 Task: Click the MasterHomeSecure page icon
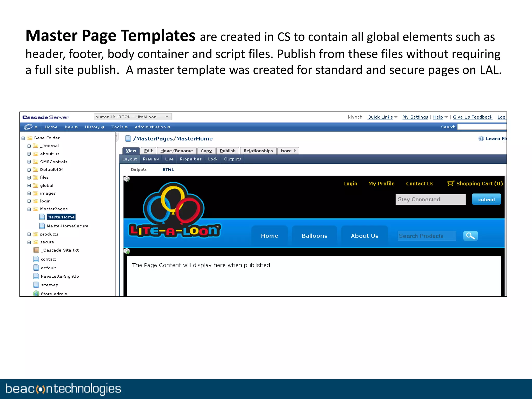click(42, 226)
